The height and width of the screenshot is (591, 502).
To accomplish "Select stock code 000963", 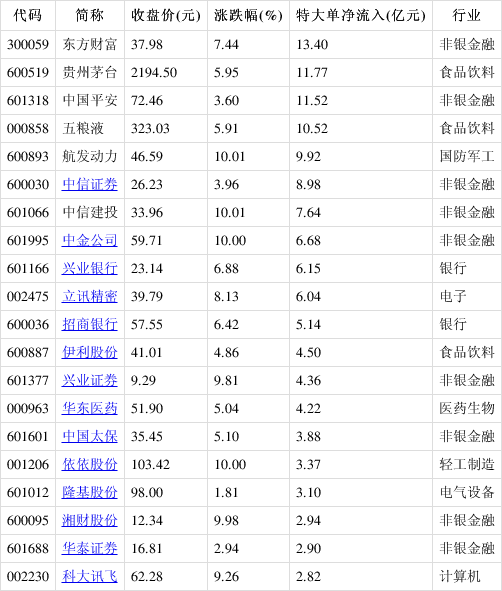I will pos(28,408).
